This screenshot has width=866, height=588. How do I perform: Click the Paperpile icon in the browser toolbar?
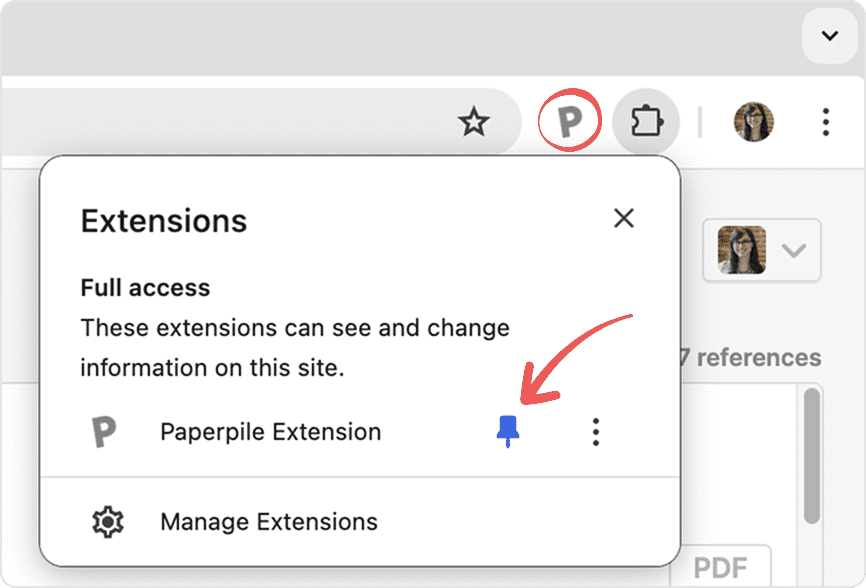click(569, 122)
